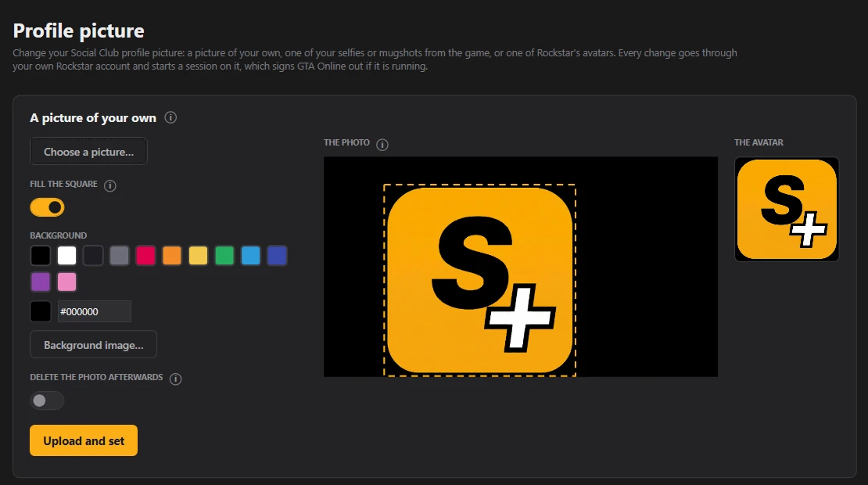This screenshot has width=868, height=485.
Task: Click Choose a picture button
Action: pos(88,151)
